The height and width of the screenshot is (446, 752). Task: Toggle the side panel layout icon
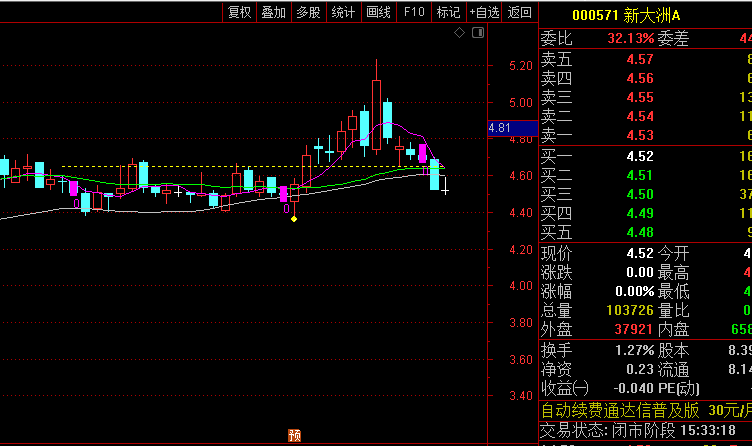click(x=478, y=33)
